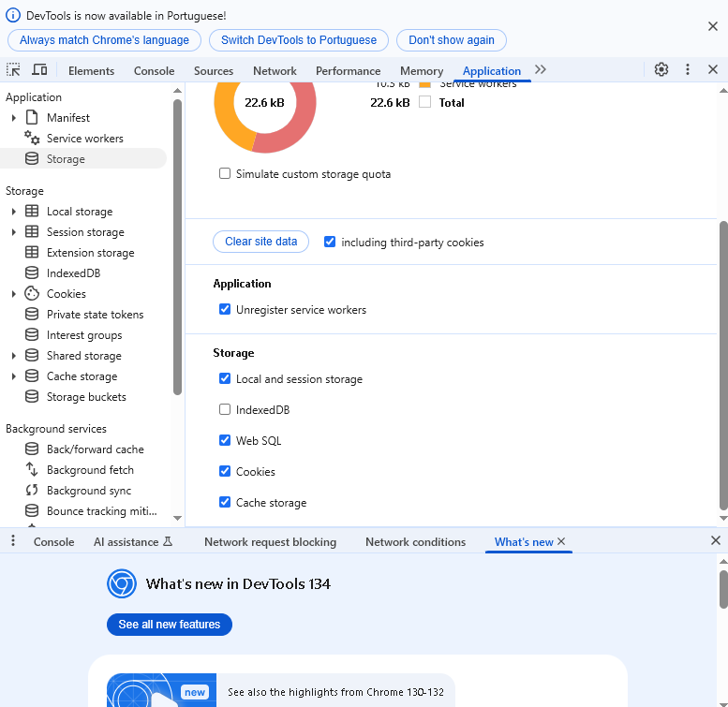Expand the Manifest tree arrow
The height and width of the screenshot is (707, 728).
(13, 118)
